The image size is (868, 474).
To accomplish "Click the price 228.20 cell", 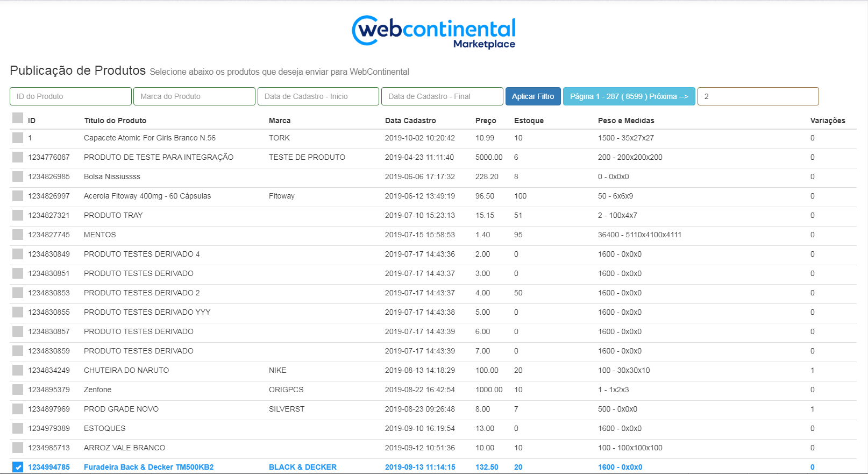I will 487,176.
